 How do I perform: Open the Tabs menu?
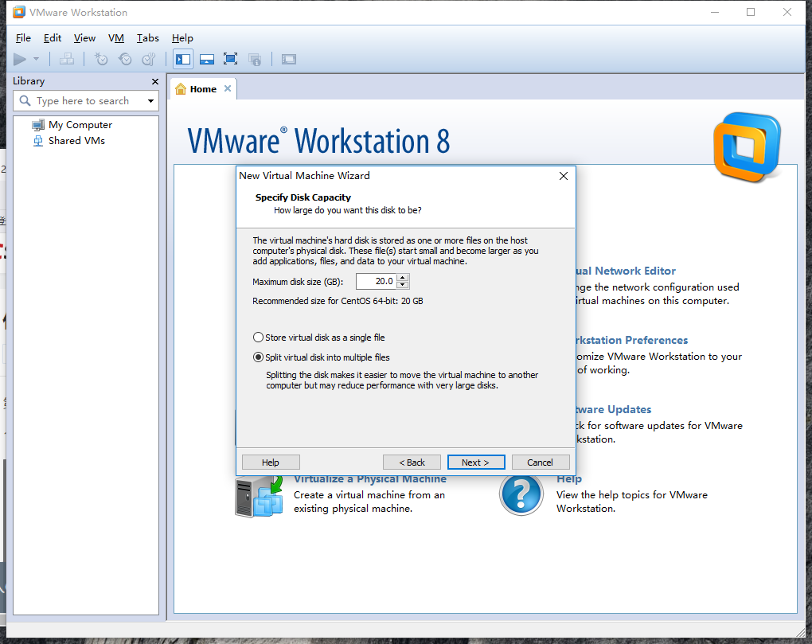[x=147, y=37]
